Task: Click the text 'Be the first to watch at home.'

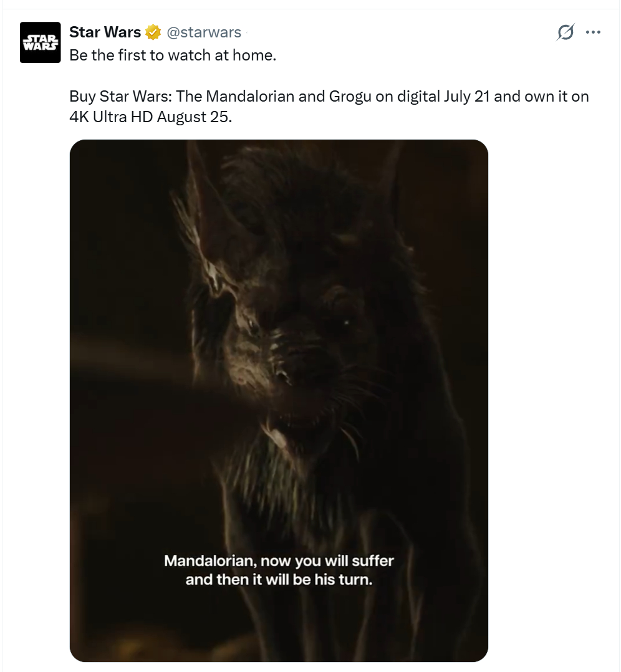Action: click(173, 55)
